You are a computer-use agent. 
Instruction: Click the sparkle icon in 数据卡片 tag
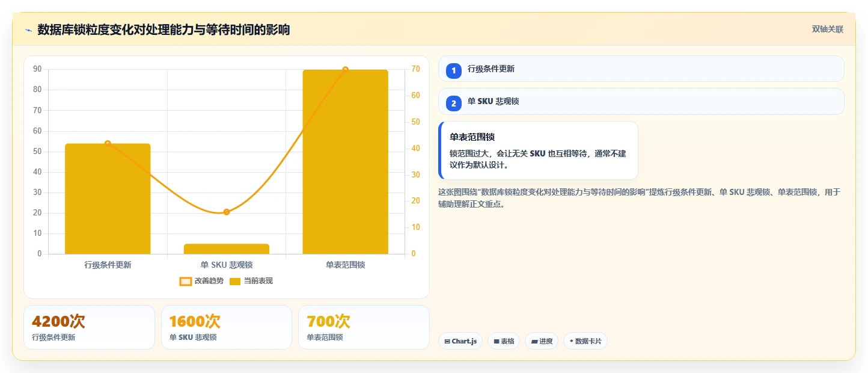[x=571, y=341]
